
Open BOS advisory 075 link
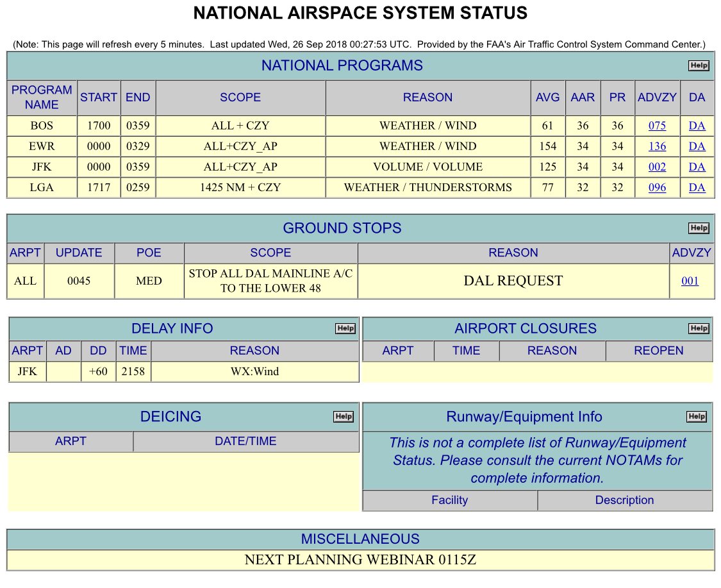657,126
